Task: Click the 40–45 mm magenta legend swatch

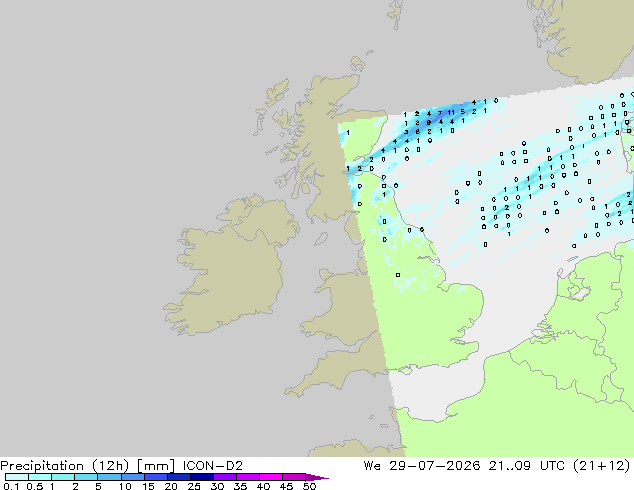Action: pos(271,477)
